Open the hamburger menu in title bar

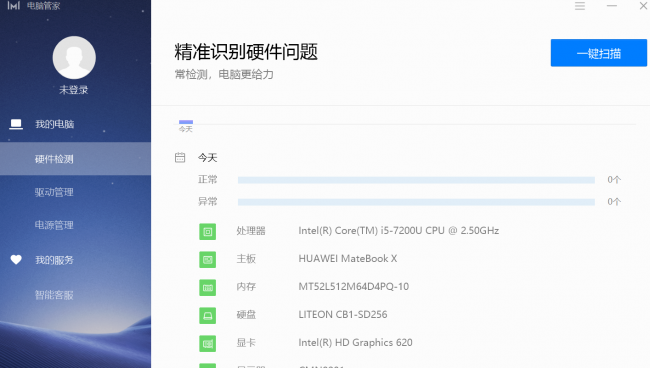point(580,6)
